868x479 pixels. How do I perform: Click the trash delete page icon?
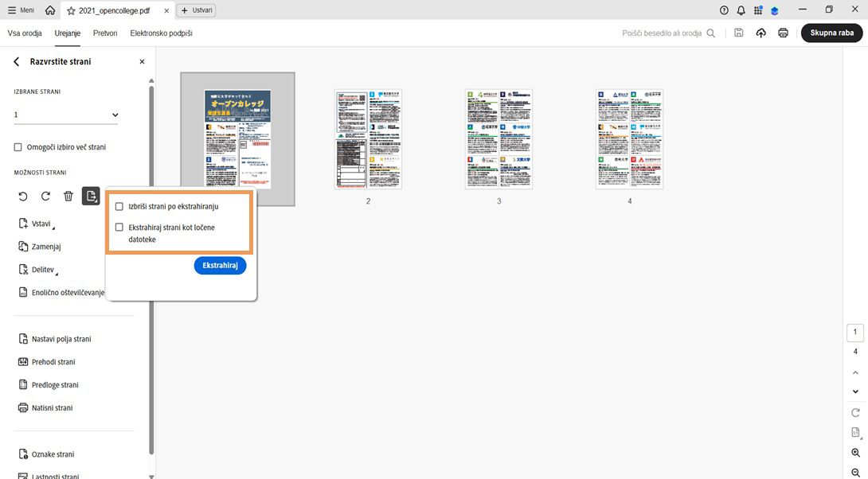pos(68,197)
